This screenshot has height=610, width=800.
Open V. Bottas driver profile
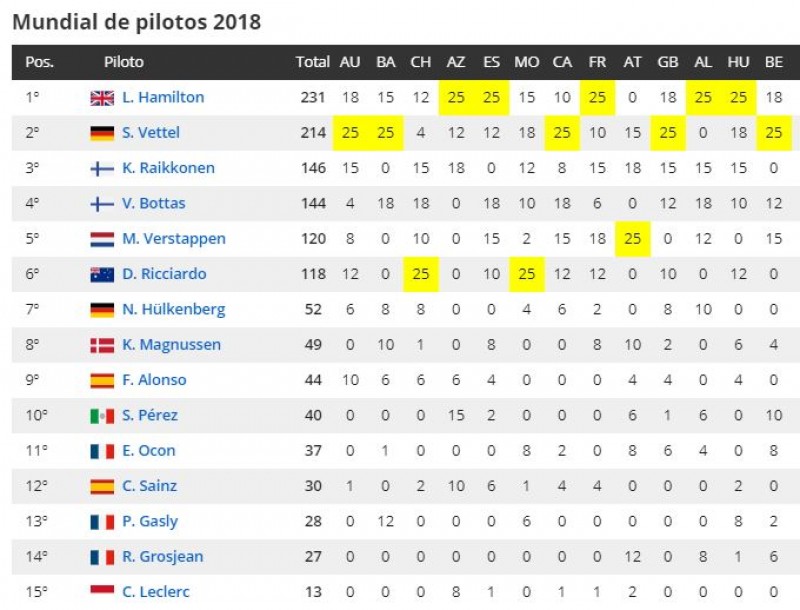(154, 203)
